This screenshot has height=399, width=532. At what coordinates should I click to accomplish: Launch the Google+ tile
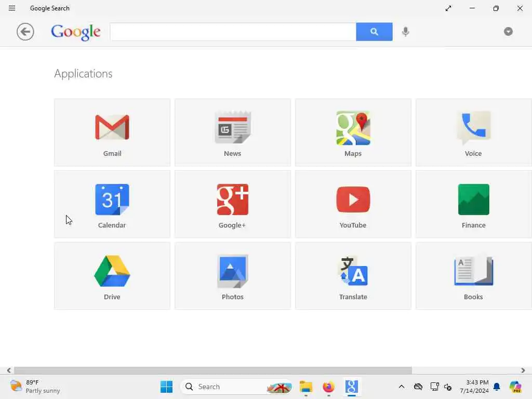pyautogui.click(x=232, y=204)
